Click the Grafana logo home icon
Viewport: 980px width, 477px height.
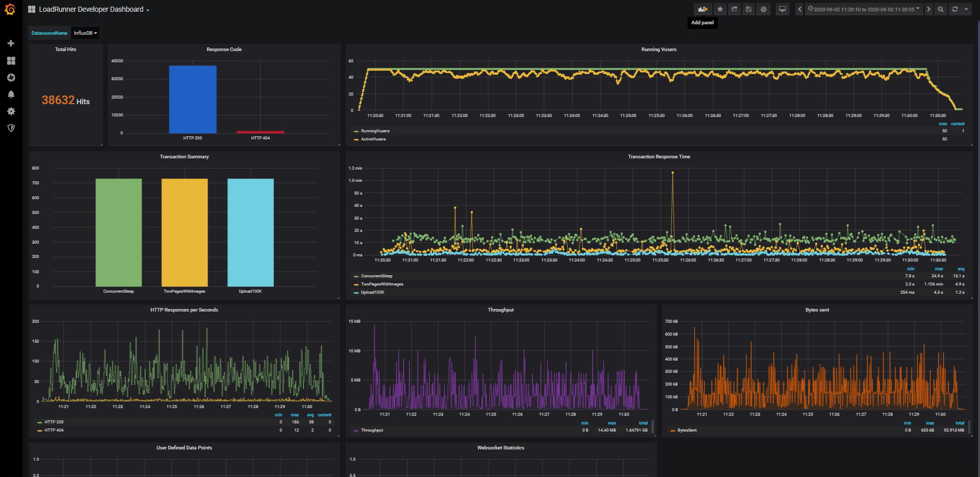(10, 10)
